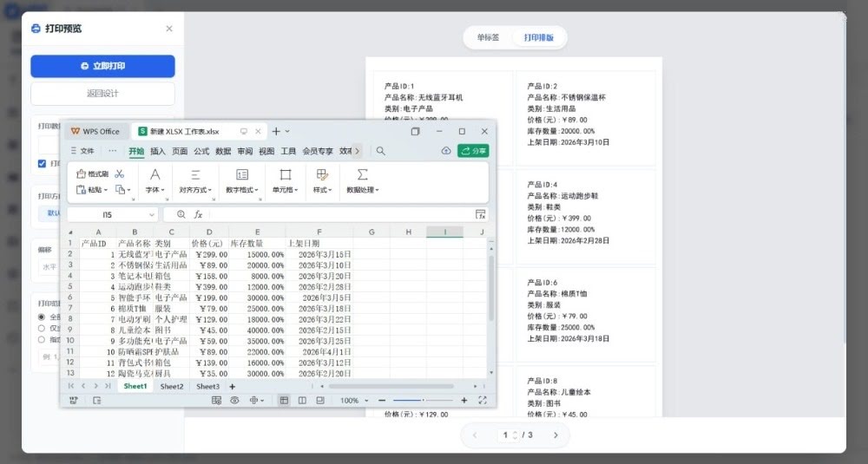Click the new tab plus icon in WPS title bar
The image size is (868, 464).
pos(276,131)
